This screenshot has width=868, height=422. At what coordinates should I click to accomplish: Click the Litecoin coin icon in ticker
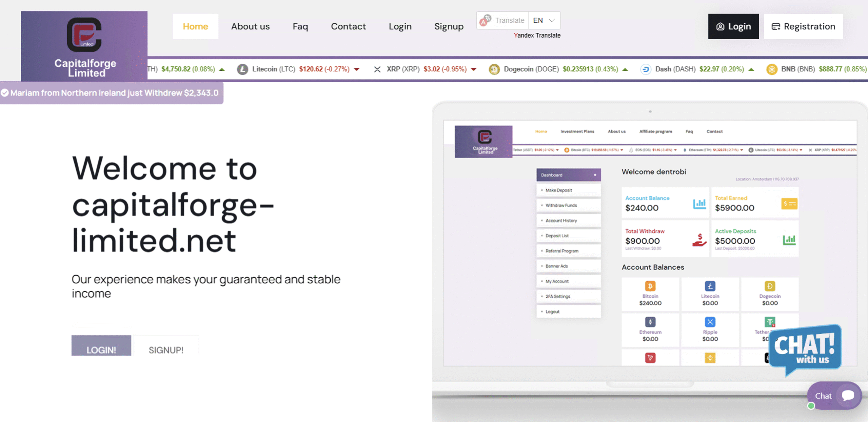coord(242,69)
